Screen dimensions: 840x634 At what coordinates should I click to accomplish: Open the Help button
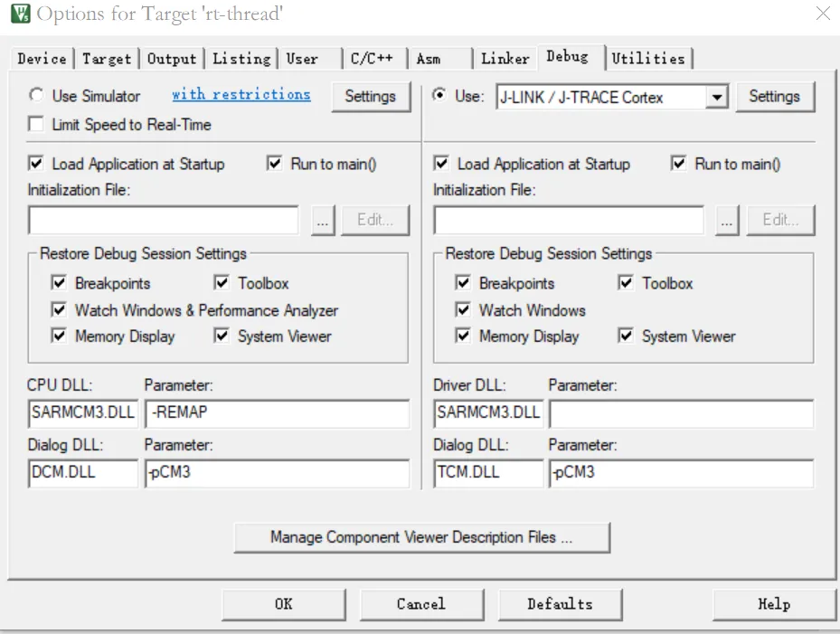tap(774, 604)
